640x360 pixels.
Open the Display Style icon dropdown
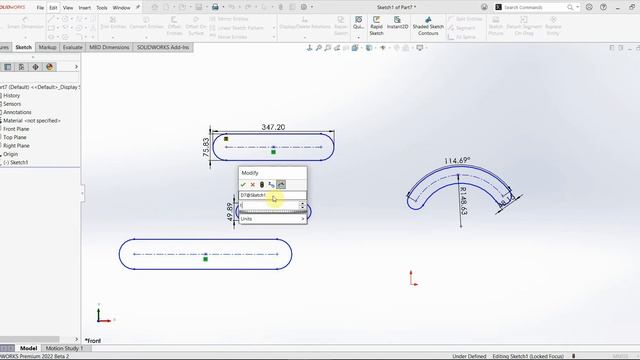click(x=369, y=48)
